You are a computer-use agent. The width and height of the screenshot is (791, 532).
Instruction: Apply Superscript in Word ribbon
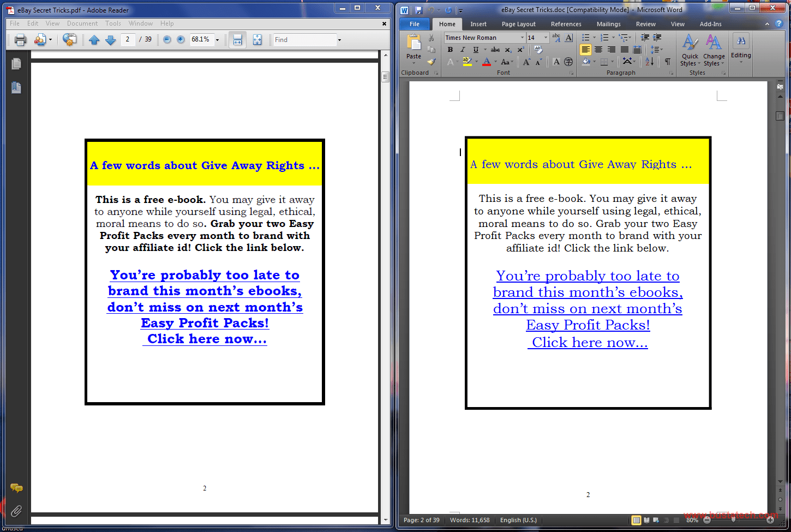click(x=520, y=50)
